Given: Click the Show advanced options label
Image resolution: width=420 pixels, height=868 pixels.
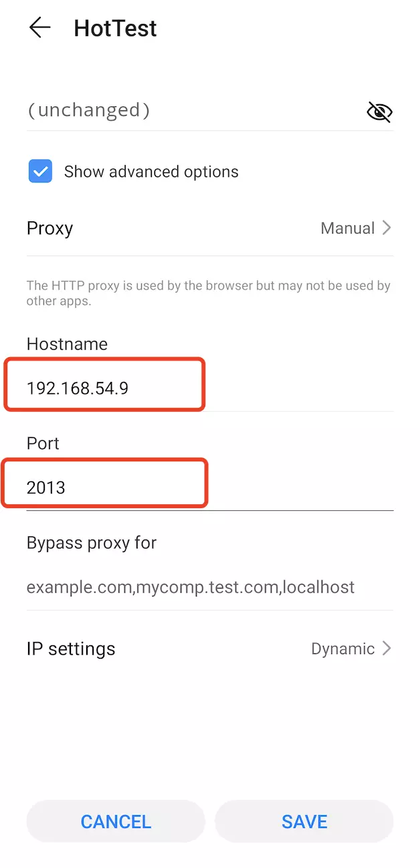Looking at the screenshot, I should click(151, 172).
